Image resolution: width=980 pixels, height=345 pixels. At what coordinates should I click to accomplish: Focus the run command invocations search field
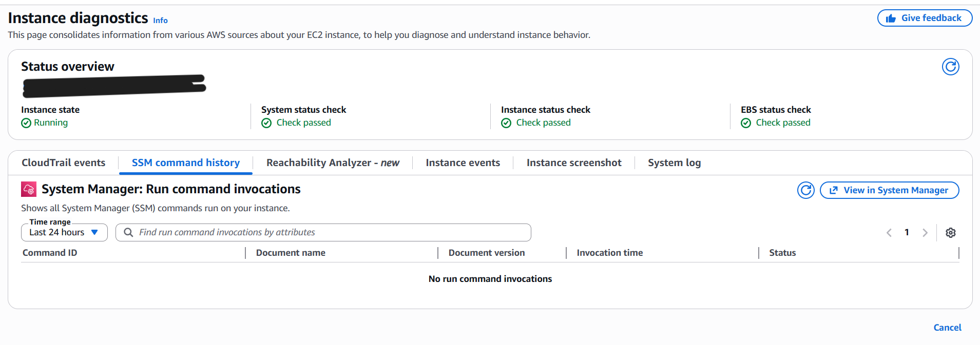(323, 232)
